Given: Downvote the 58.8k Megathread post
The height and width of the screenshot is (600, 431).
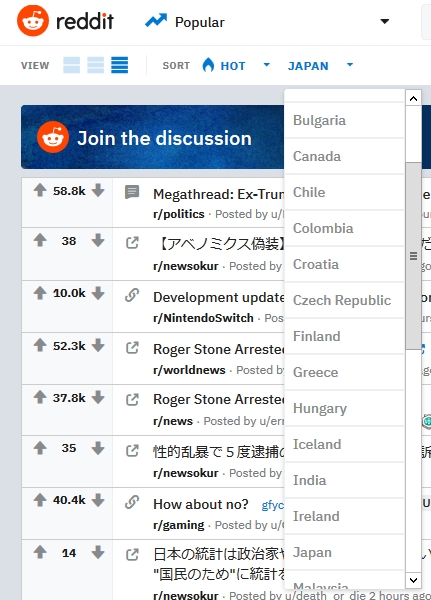Looking at the screenshot, I should [x=98, y=190].
